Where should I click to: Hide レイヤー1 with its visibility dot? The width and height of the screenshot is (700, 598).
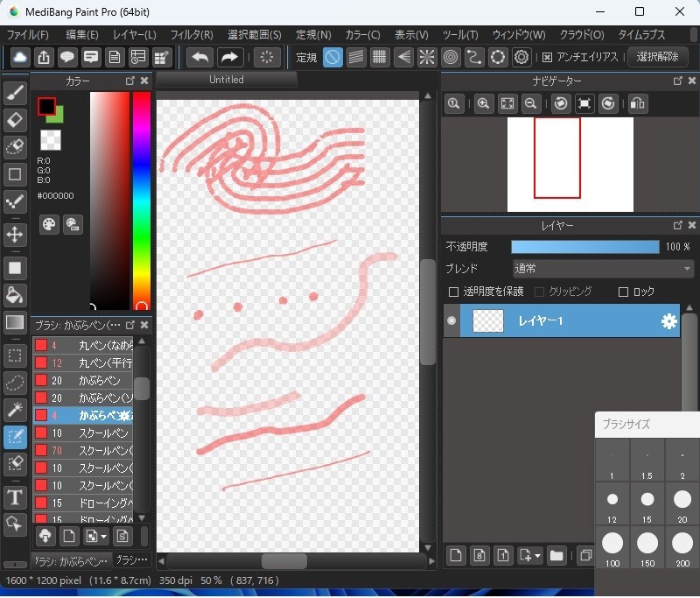click(451, 321)
